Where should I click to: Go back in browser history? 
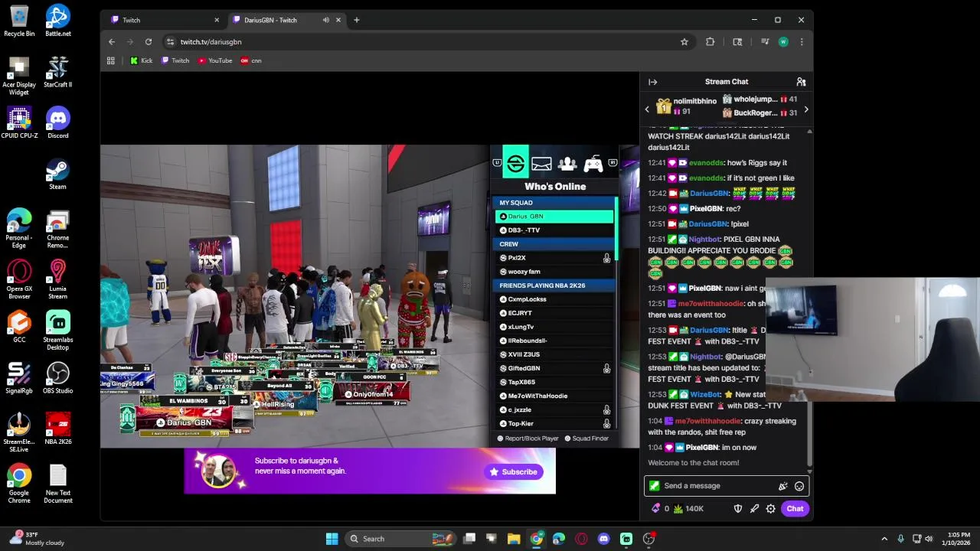click(112, 42)
